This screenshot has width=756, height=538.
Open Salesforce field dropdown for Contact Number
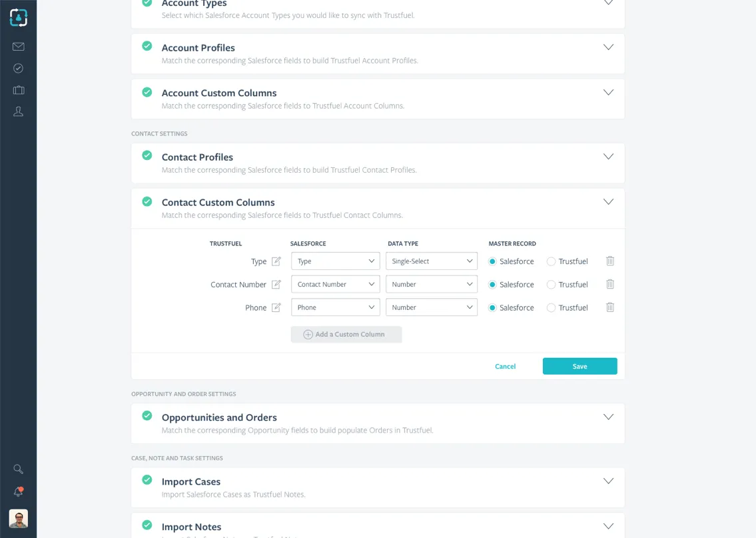pyautogui.click(x=336, y=285)
